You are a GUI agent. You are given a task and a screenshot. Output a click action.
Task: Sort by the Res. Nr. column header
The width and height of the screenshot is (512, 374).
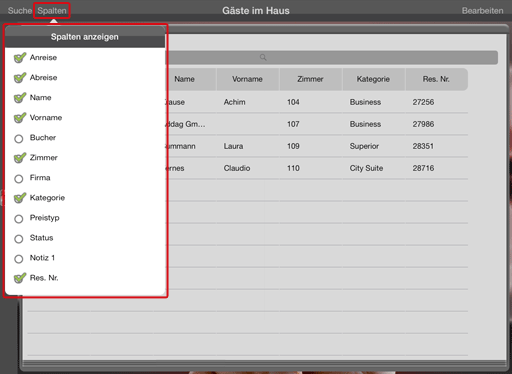click(x=436, y=79)
